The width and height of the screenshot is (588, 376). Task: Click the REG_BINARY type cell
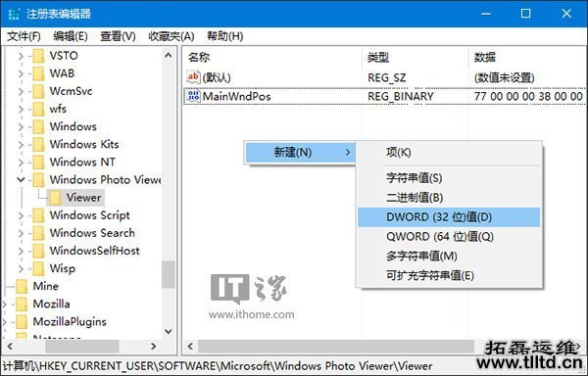click(x=401, y=96)
